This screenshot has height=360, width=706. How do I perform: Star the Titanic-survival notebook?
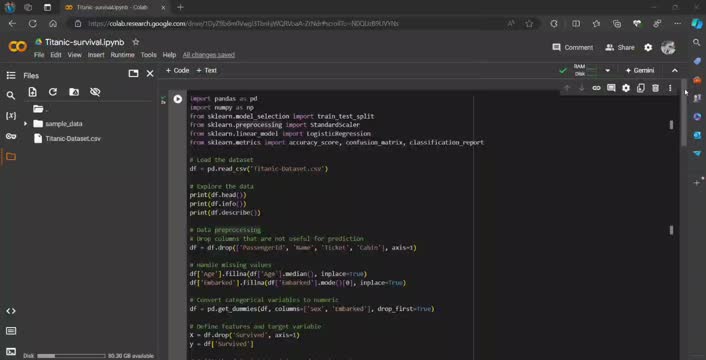[136, 42]
